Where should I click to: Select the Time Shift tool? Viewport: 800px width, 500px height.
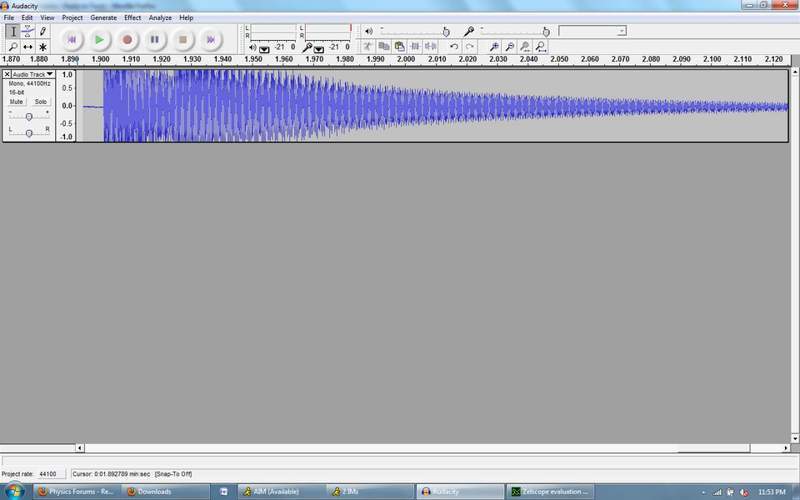click(x=28, y=47)
